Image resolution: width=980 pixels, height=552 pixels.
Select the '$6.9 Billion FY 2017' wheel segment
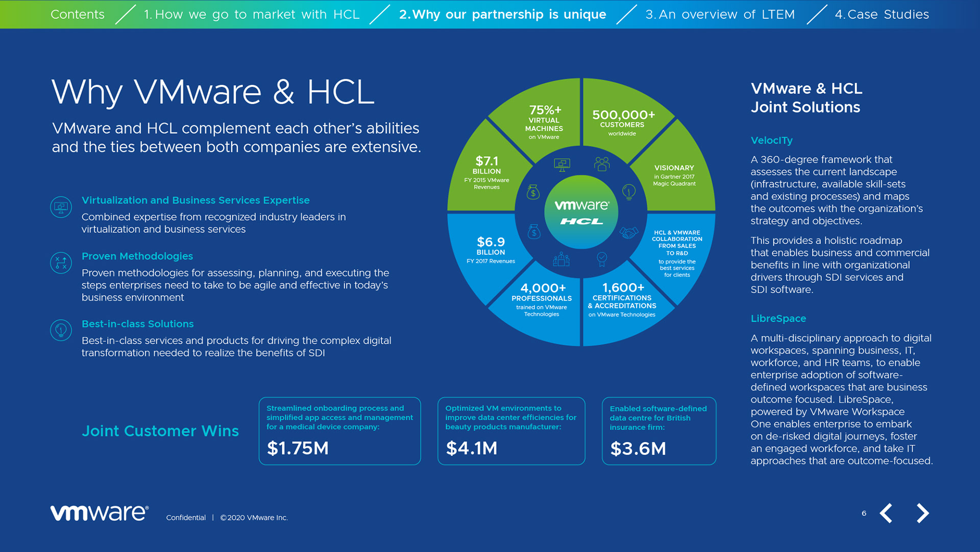pyautogui.click(x=490, y=250)
